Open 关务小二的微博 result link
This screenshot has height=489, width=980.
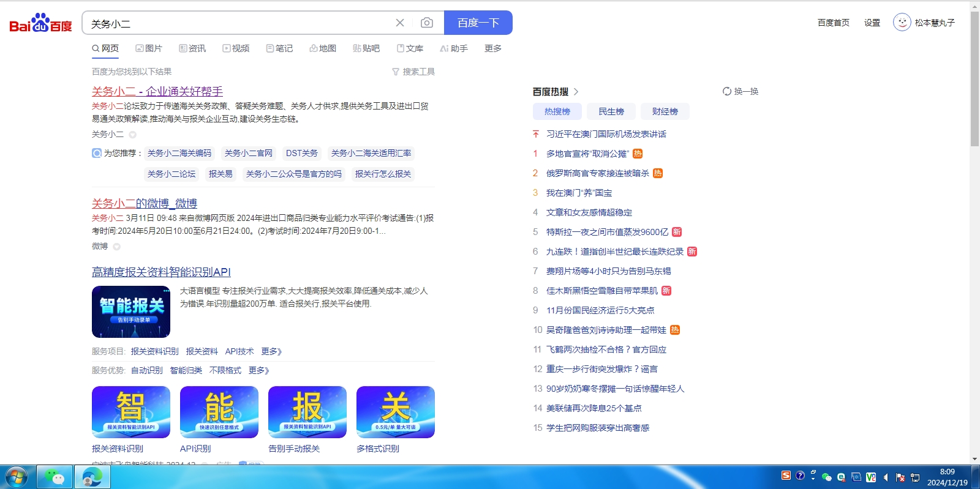pos(145,203)
